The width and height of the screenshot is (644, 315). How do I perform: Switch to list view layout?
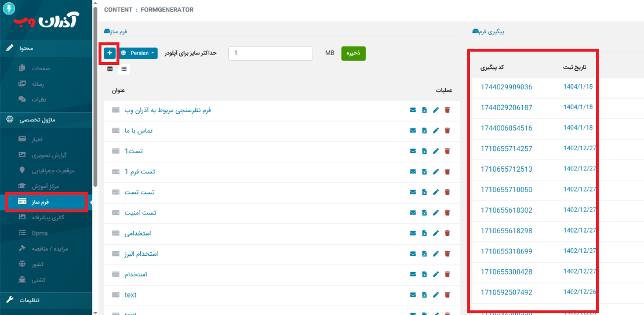[x=124, y=69]
